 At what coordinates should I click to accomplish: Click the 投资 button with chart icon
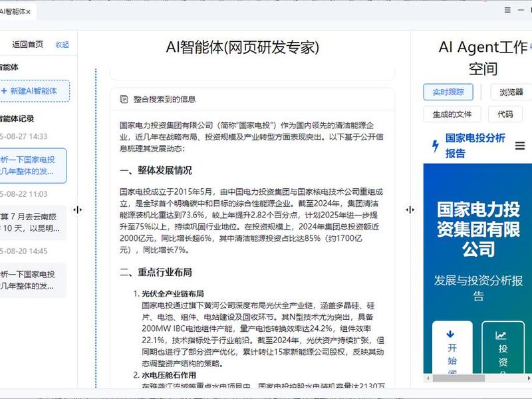click(503, 348)
